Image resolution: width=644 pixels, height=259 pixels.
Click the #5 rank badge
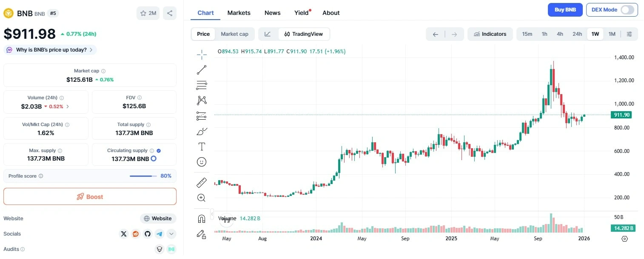click(x=53, y=13)
